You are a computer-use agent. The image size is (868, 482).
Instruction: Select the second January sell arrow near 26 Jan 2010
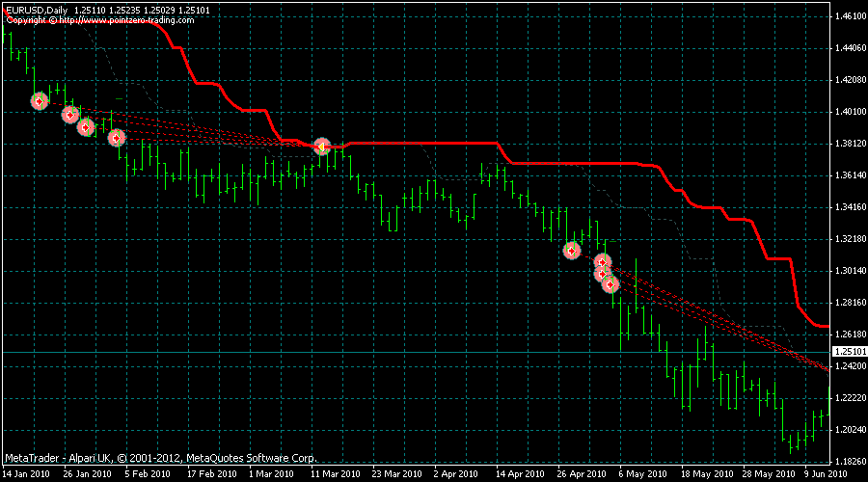point(69,115)
